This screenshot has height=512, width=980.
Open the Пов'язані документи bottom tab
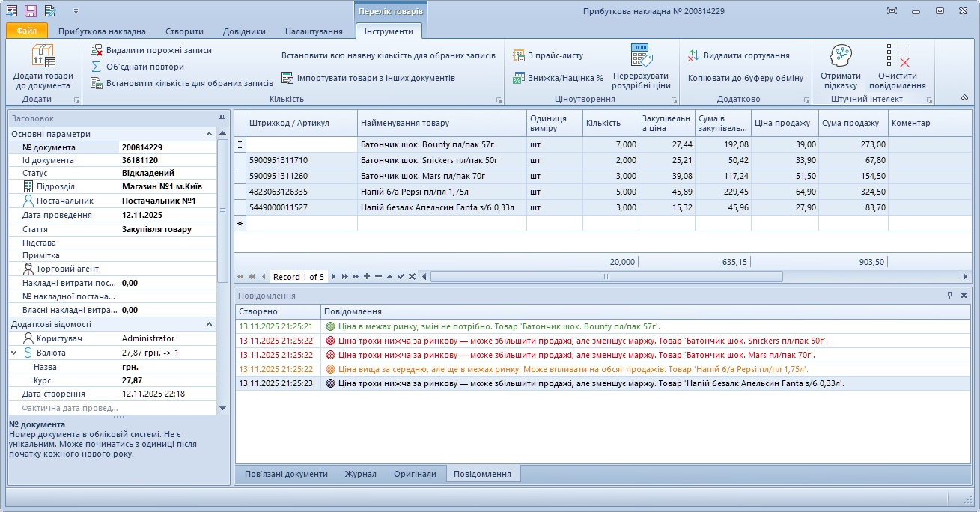tap(286, 474)
